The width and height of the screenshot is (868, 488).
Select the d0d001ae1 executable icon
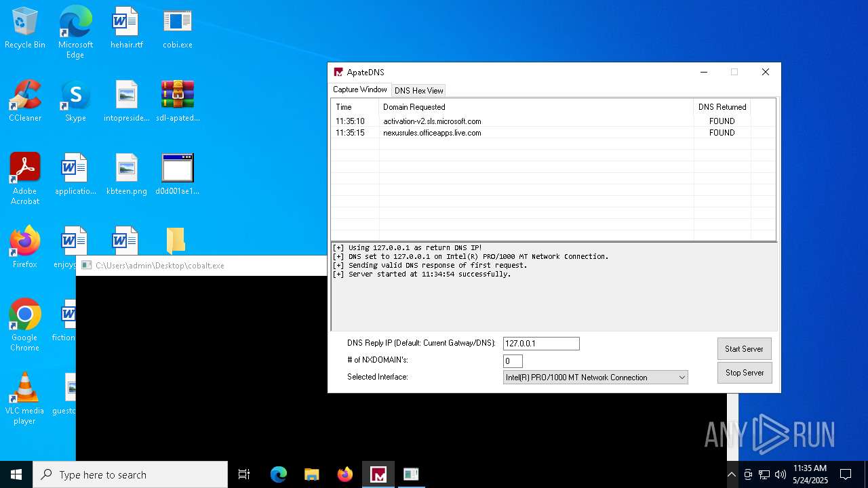tap(177, 174)
